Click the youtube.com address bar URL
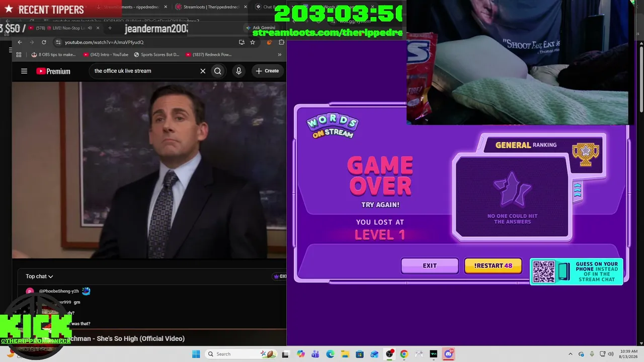The height and width of the screenshot is (362, 644). pos(104,42)
